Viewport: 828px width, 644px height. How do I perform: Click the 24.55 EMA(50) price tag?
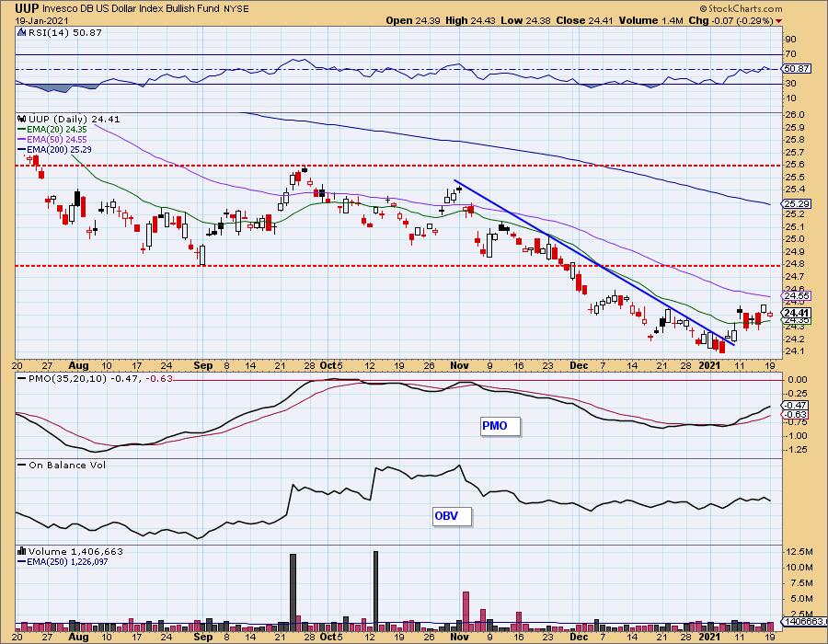(798, 295)
